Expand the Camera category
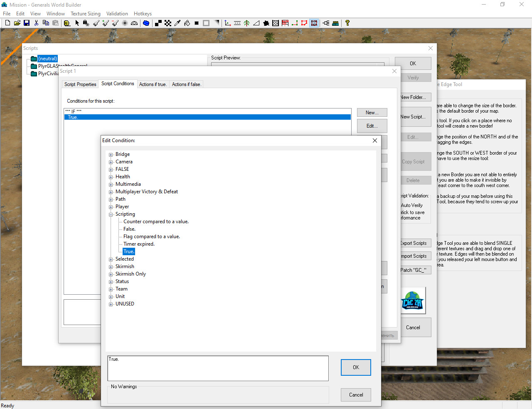 point(111,162)
